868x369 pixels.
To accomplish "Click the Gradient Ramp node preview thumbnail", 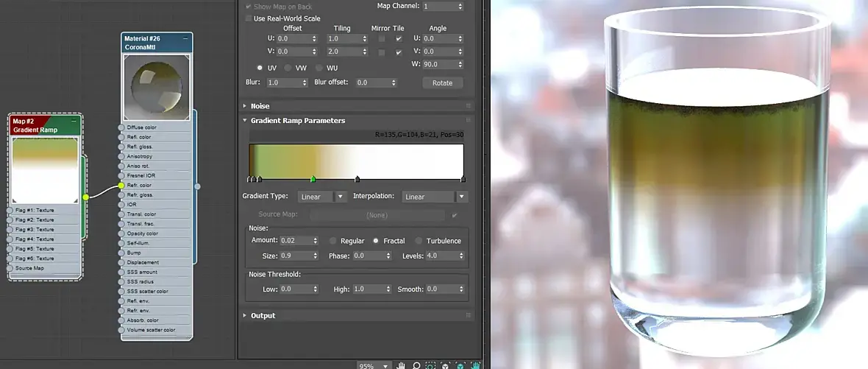I will click(x=46, y=171).
